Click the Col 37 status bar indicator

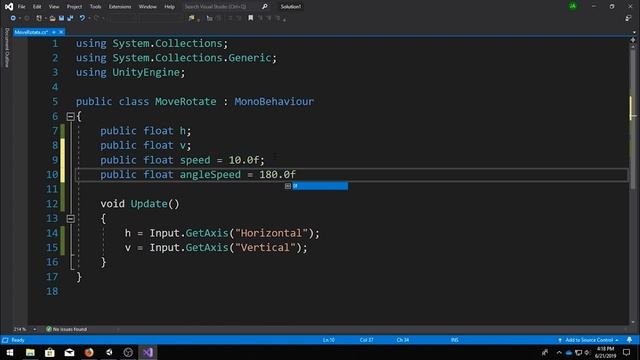pos(367,340)
